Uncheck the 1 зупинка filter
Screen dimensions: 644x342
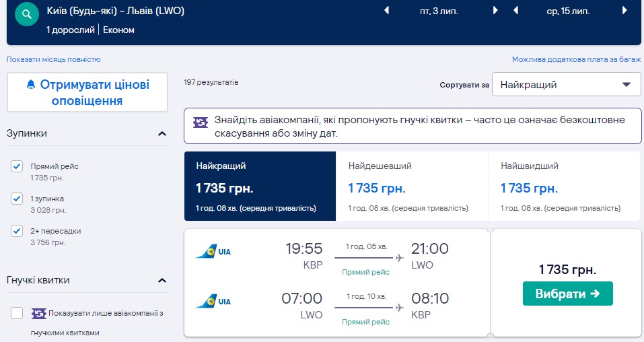click(17, 199)
